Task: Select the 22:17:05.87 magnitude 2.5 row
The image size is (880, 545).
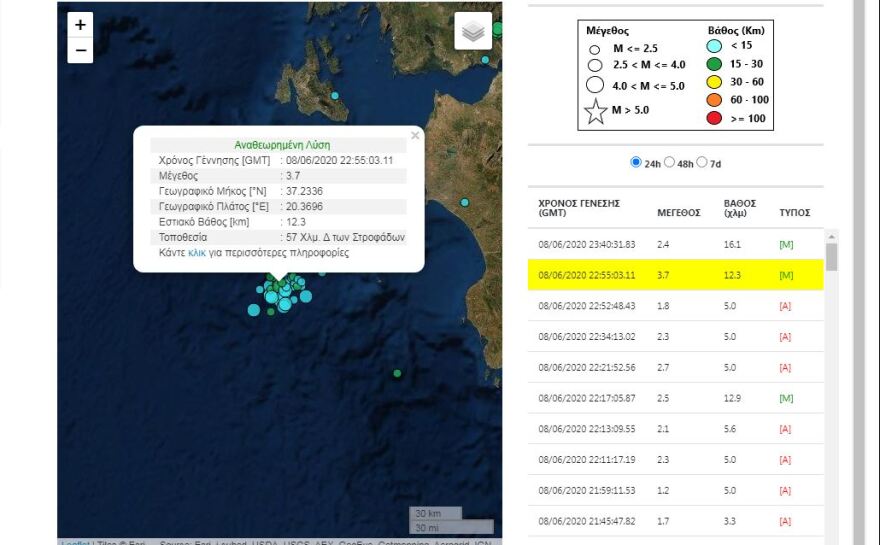Action: (675, 398)
